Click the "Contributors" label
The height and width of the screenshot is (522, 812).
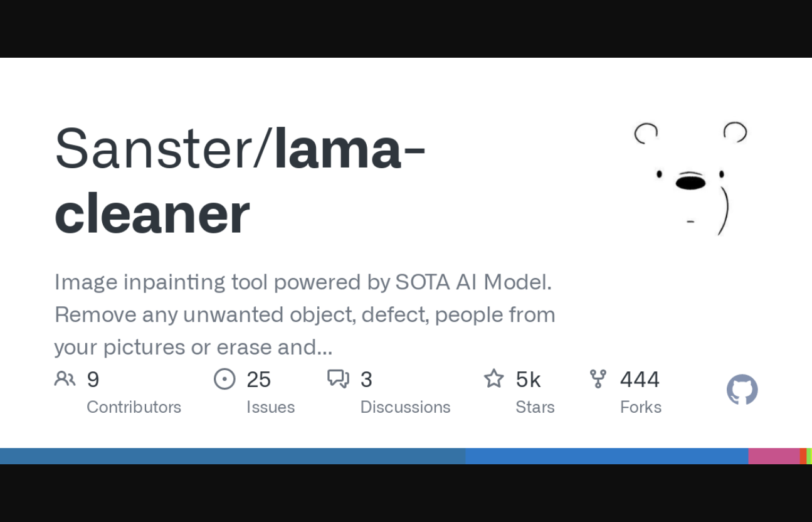(134, 407)
